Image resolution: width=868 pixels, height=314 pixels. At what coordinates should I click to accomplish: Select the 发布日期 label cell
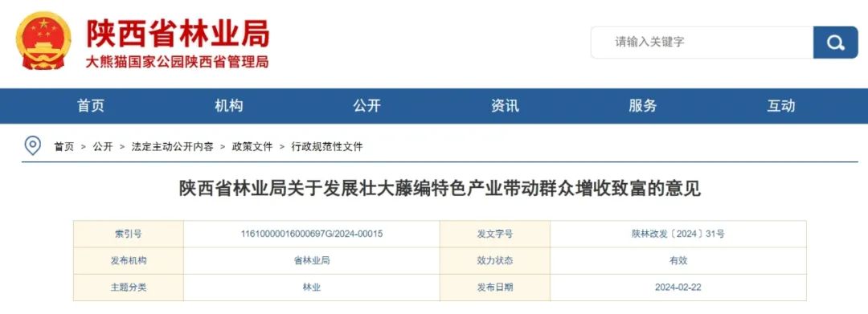(495, 287)
